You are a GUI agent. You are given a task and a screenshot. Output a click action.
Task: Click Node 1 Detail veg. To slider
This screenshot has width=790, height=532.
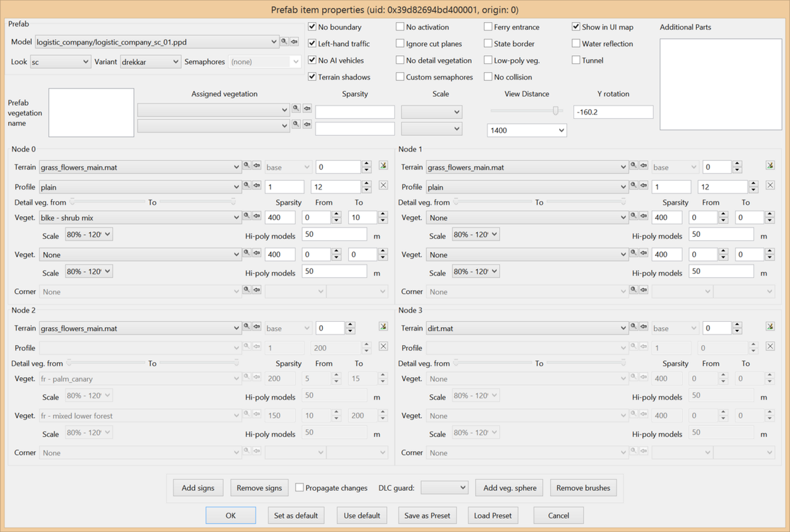pyautogui.click(x=586, y=202)
